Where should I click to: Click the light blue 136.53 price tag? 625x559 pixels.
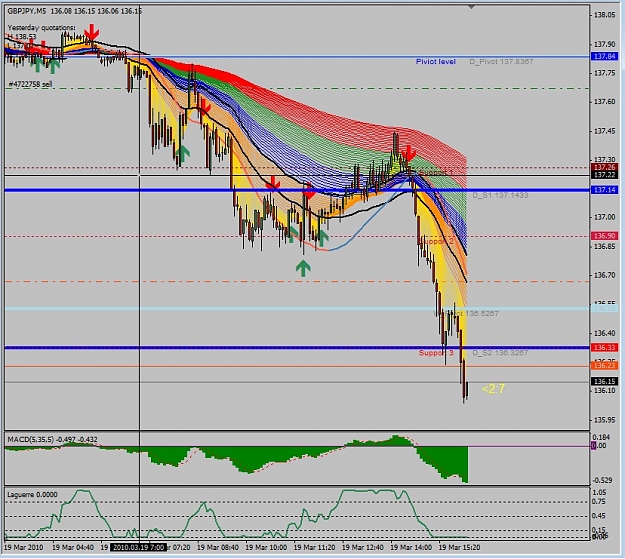(605, 308)
